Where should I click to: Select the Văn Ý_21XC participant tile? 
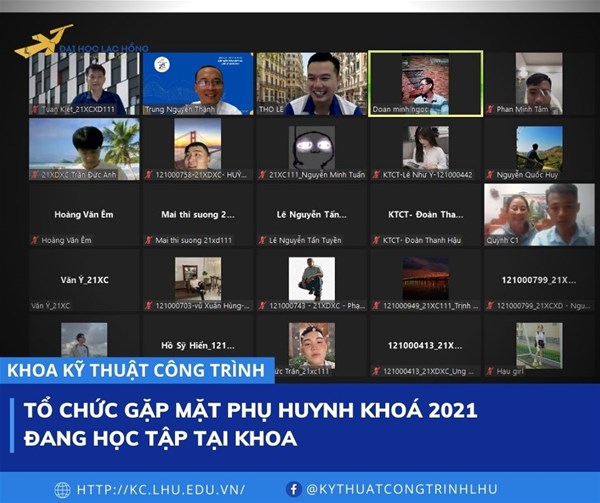tap(84, 281)
